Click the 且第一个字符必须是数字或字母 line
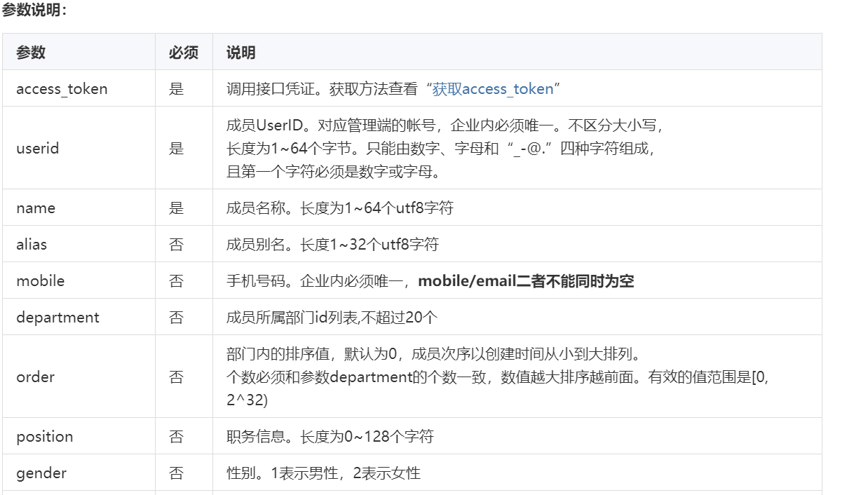This screenshot has width=868, height=495. pos(333,170)
